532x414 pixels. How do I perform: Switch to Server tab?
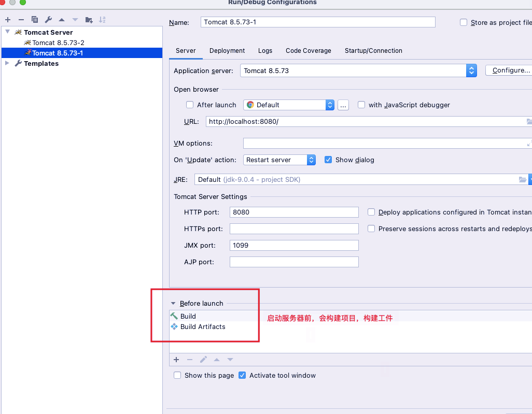(186, 51)
